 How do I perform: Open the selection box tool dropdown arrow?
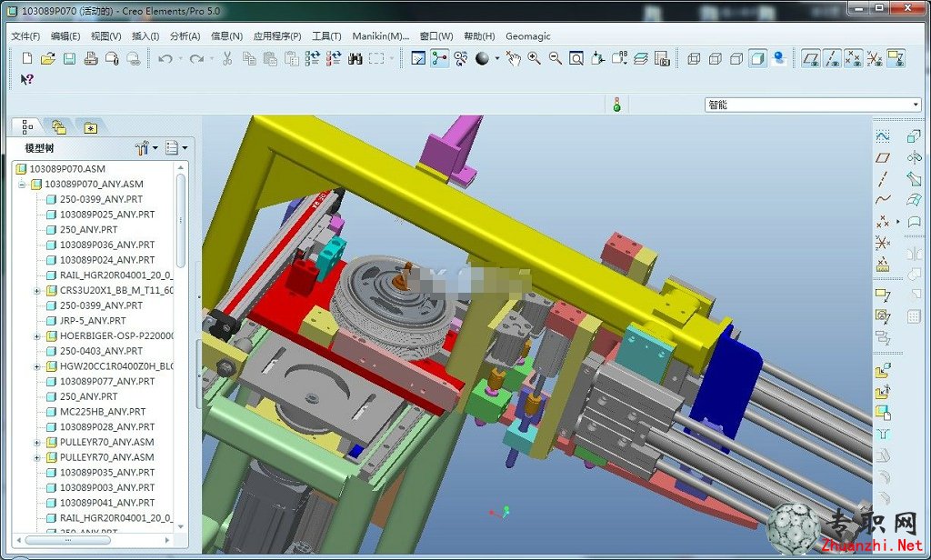[391, 58]
